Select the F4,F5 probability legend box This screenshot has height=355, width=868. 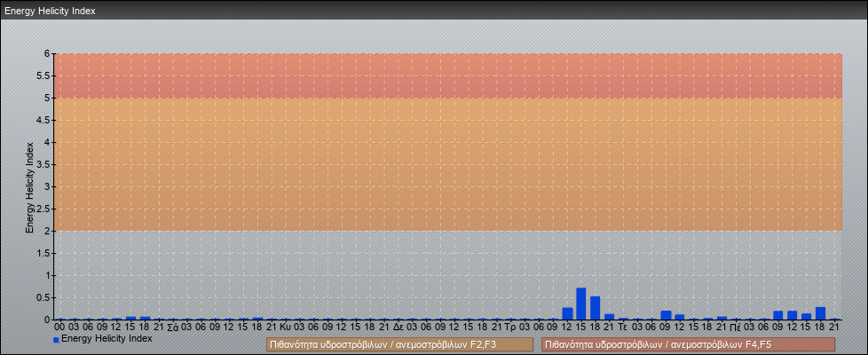tap(688, 344)
